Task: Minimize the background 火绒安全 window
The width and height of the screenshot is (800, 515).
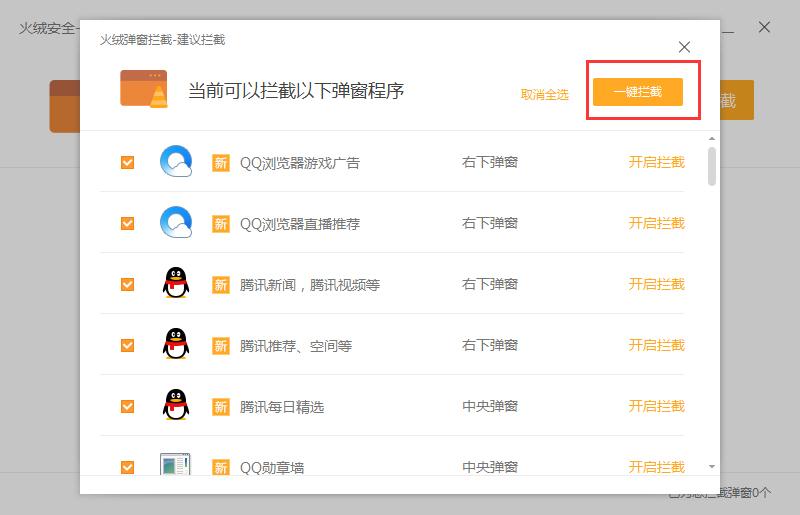Action: tap(729, 33)
